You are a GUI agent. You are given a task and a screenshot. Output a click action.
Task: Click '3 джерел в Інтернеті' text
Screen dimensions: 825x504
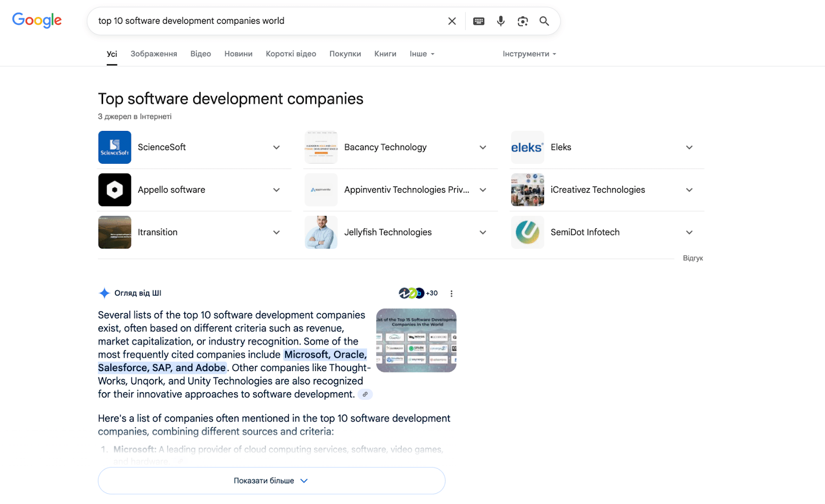(135, 116)
